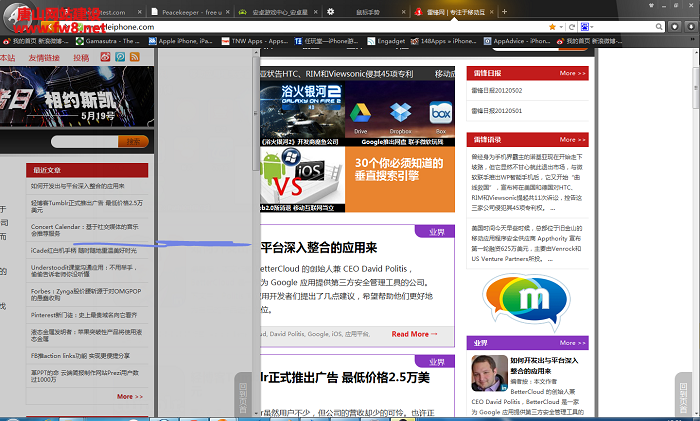
Task: Click the download arrow toolbar button
Action: pos(691,27)
